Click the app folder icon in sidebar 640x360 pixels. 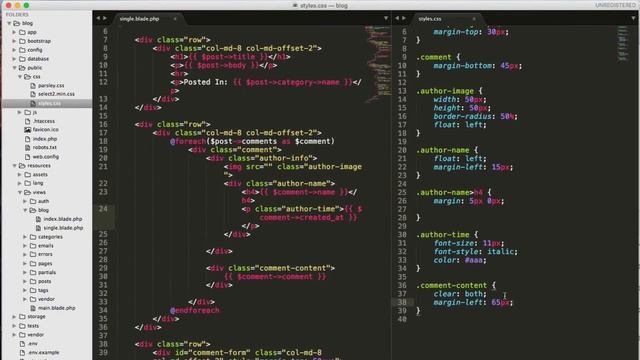22,32
